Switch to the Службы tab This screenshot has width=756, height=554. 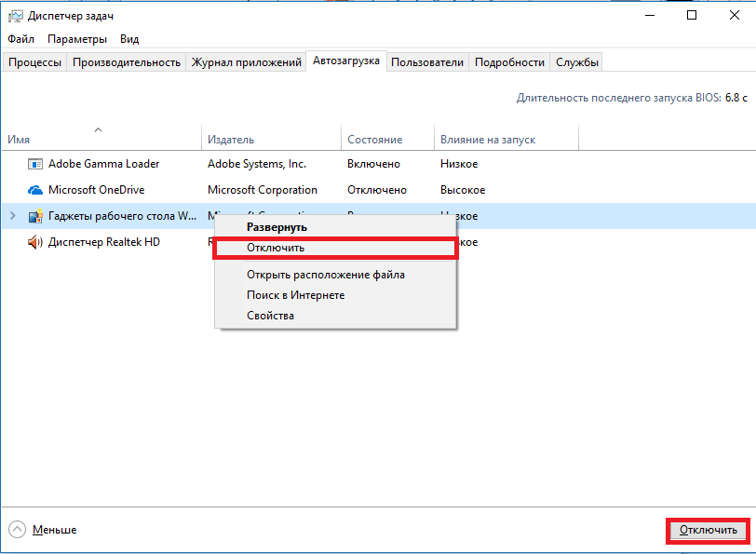tap(577, 62)
